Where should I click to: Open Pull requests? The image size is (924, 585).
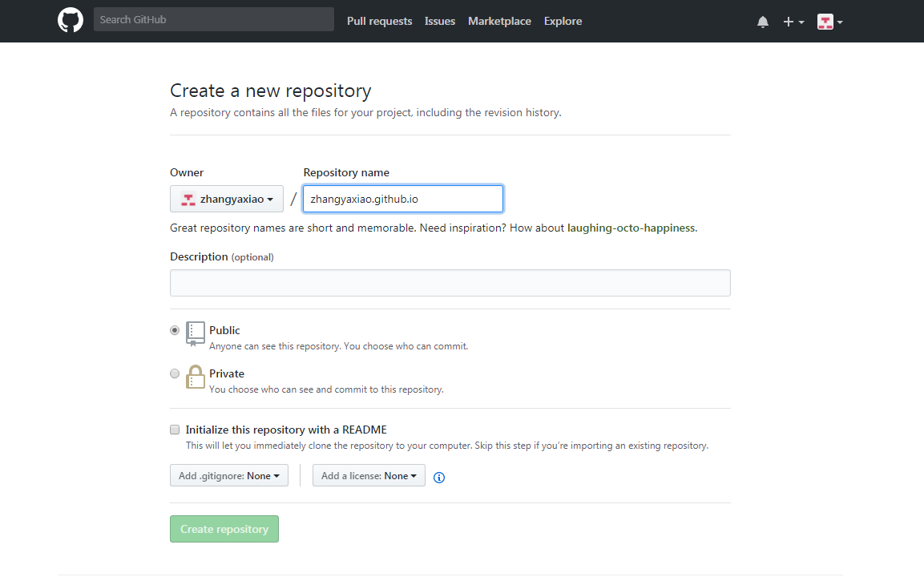click(379, 21)
